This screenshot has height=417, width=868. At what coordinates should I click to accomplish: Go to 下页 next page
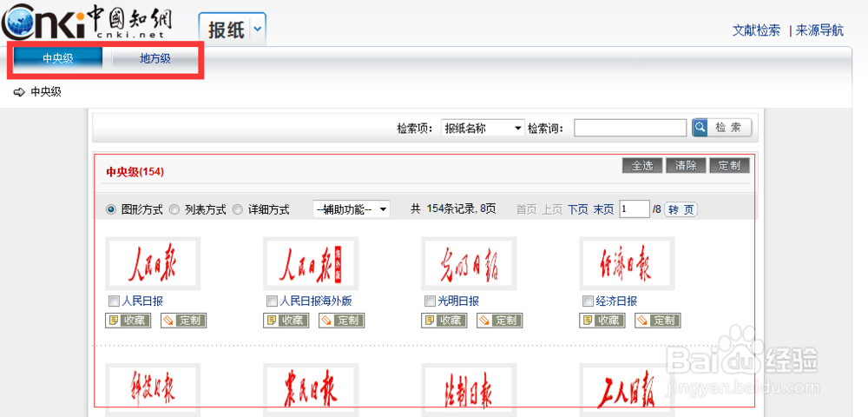pyautogui.click(x=578, y=209)
